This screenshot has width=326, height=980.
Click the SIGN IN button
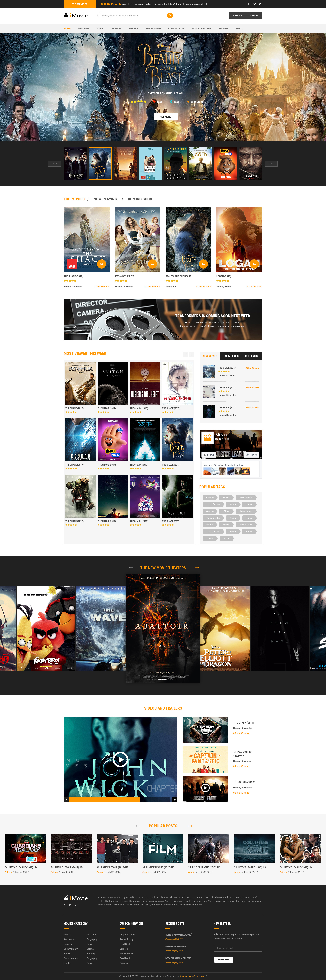pyautogui.click(x=254, y=16)
